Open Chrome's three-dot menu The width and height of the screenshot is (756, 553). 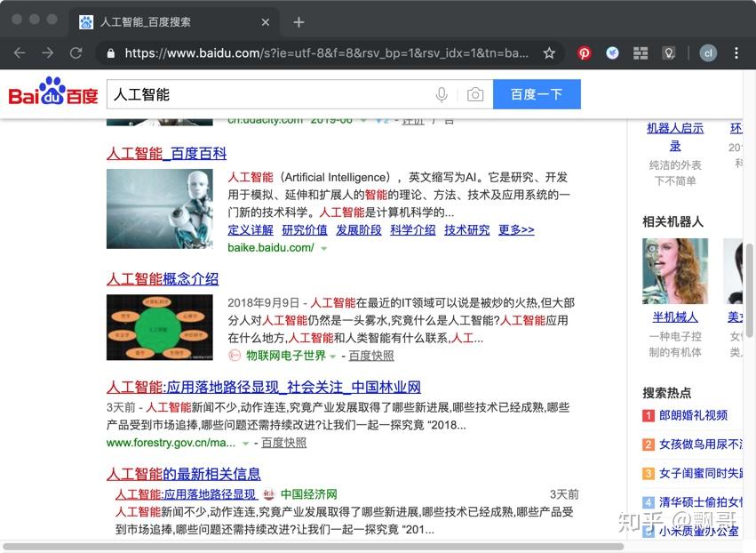(x=736, y=53)
